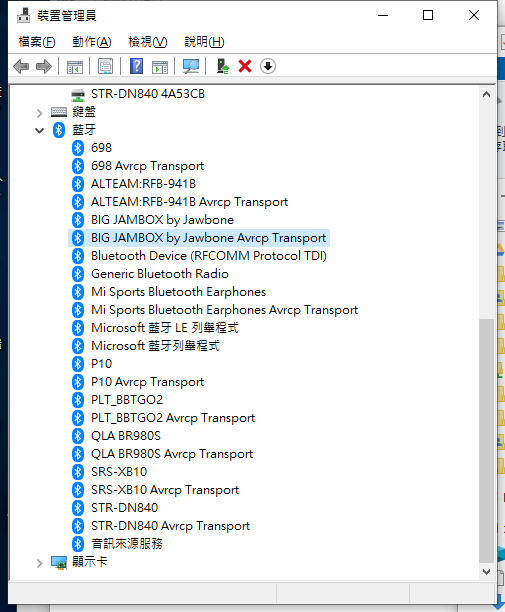Select QLA BR980S Avrcp Transport device

click(172, 454)
